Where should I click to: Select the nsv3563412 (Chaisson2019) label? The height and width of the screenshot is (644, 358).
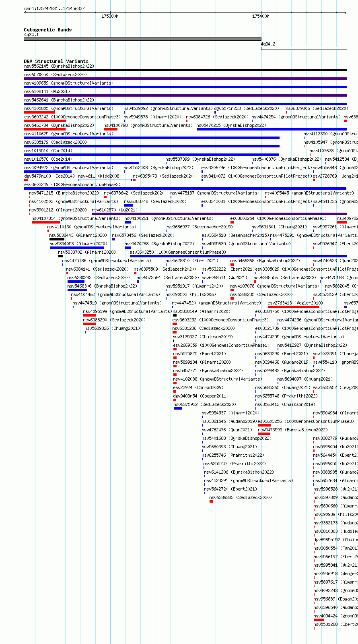pyautogui.click(x=285, y=404)
